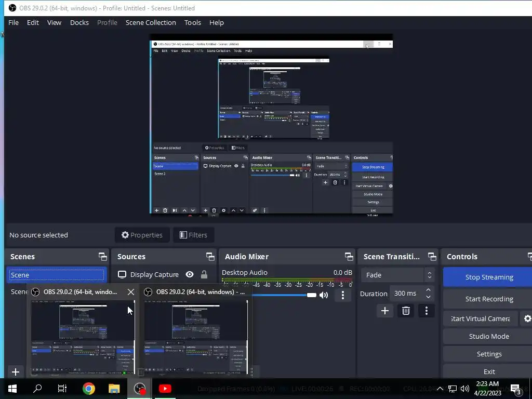
Task: Open the Edit menu
Action: tap(33, 23)
